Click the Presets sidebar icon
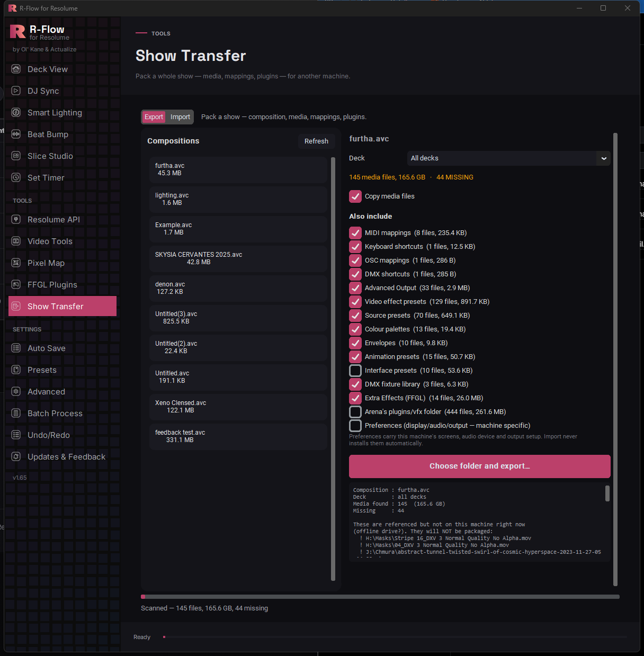This screenshot has width=644, height=656. 16,370
